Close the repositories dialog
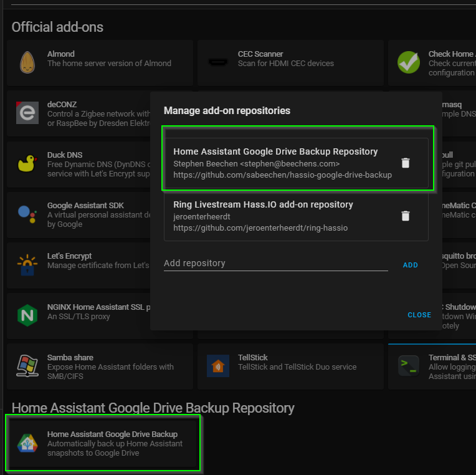Image resolution: width=476 pixels, height=475 pixels. (x=419, y=315)
